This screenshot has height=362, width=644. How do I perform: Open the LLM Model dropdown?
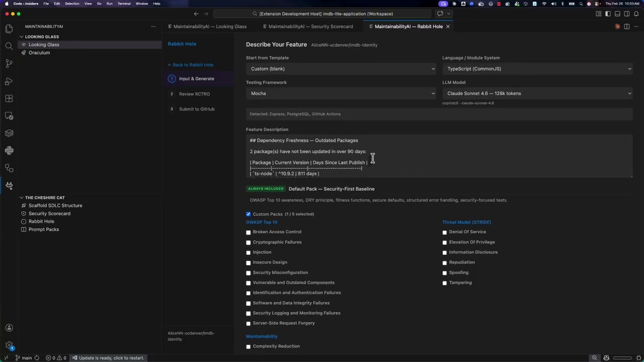pos(537,94)
